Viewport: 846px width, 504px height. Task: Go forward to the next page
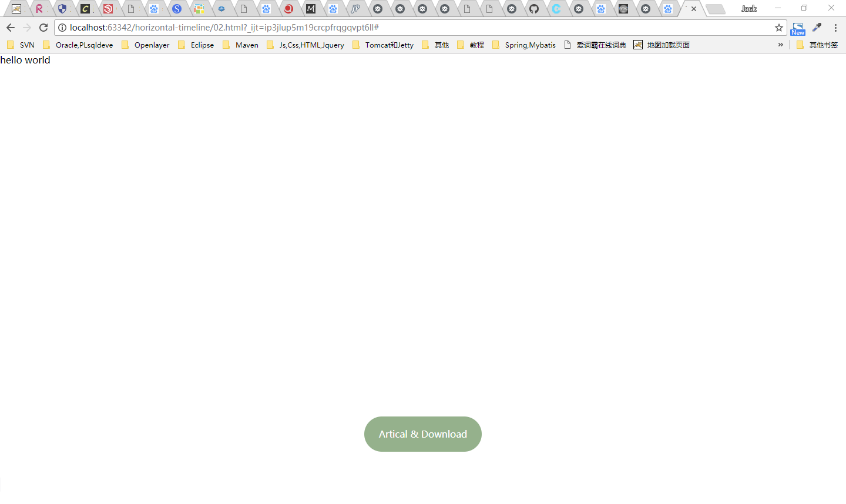(x=27, y=28)
